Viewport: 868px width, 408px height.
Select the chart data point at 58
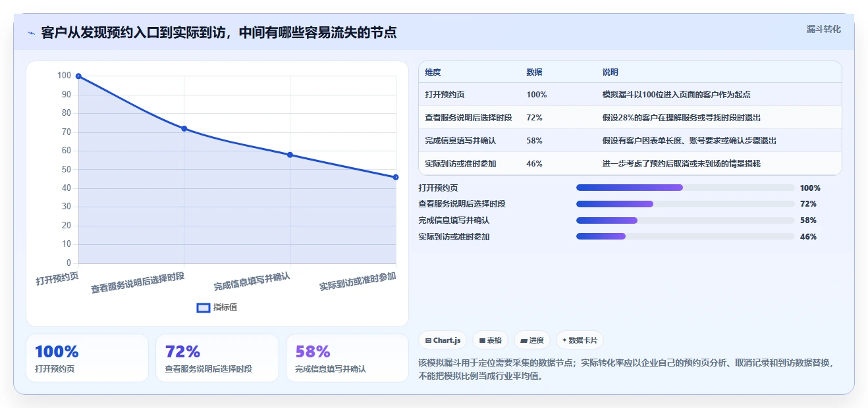[290, 155]
